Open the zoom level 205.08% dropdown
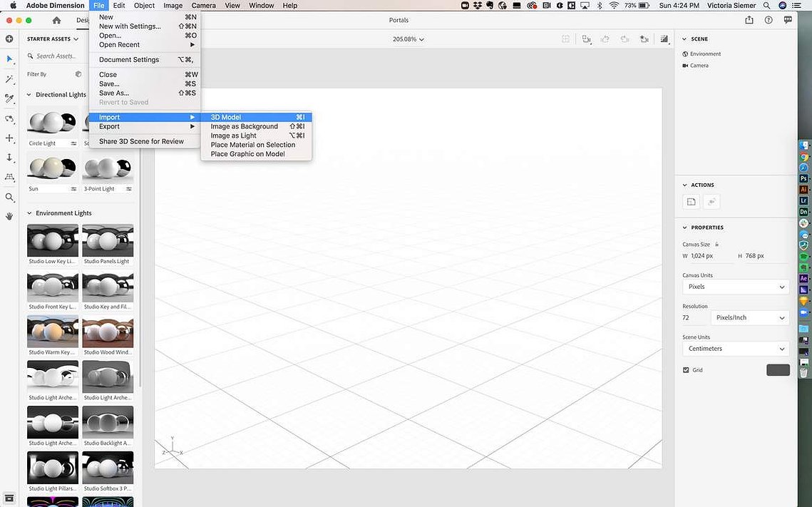This screenshot has width=812, height=507. pos(408,39)
